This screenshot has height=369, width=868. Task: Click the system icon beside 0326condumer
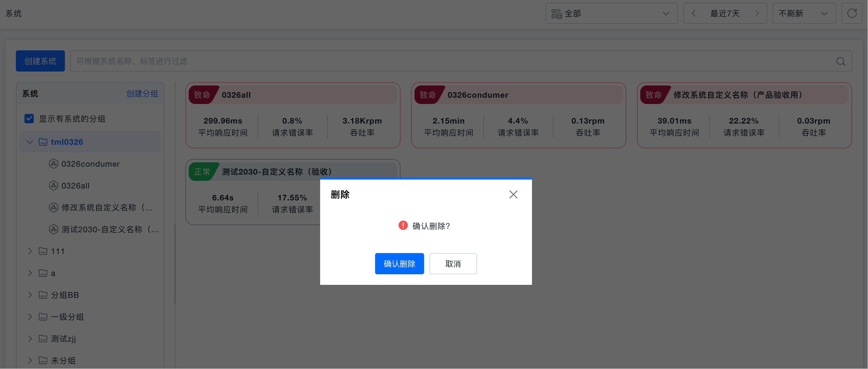tap(54, 164)
